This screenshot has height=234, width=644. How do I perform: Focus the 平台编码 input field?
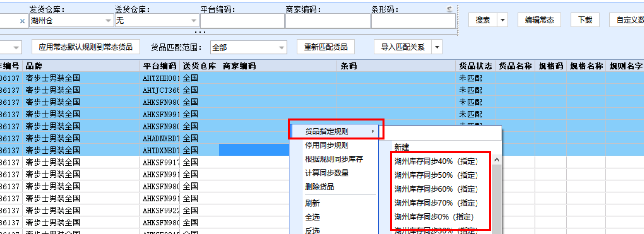(x=242, y=21)
